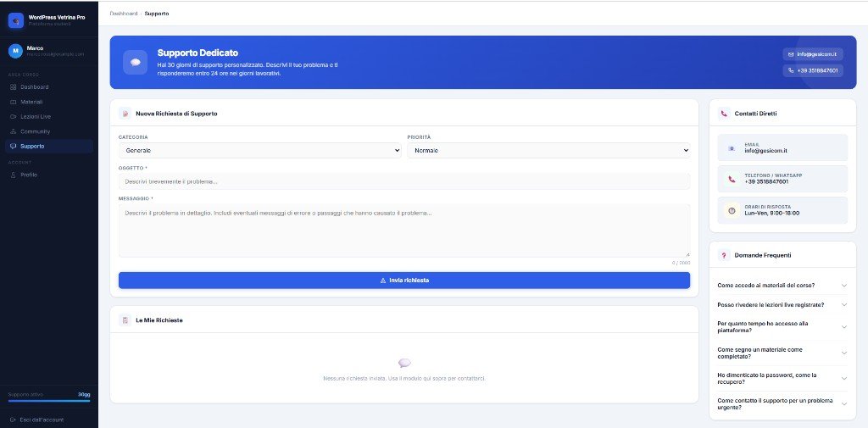Click the warning icon on the Invia richiesta button
The width and height of the screenshot is (868, 428).
(383, 281)
